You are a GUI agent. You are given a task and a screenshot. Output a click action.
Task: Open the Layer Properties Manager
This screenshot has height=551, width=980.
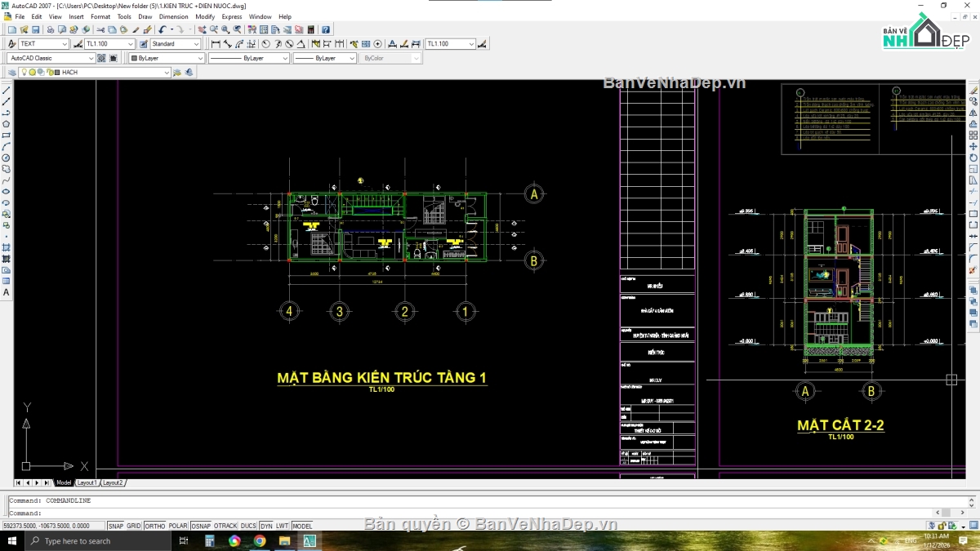pos(14,72)
